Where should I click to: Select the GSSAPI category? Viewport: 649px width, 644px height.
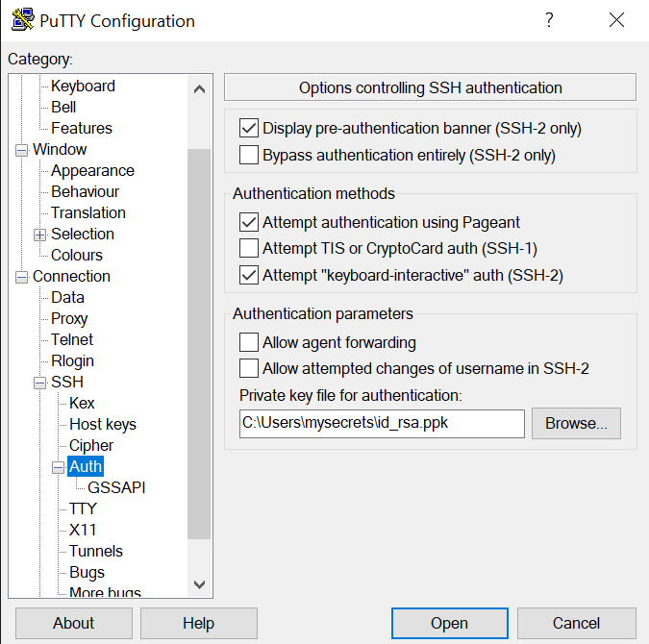(116, 487)
